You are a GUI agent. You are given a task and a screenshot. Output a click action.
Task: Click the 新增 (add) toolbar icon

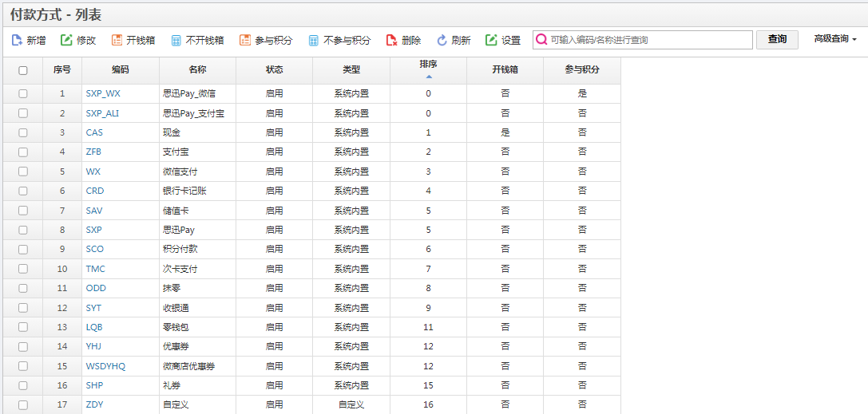pyautogui.click(x=17, y=40)
